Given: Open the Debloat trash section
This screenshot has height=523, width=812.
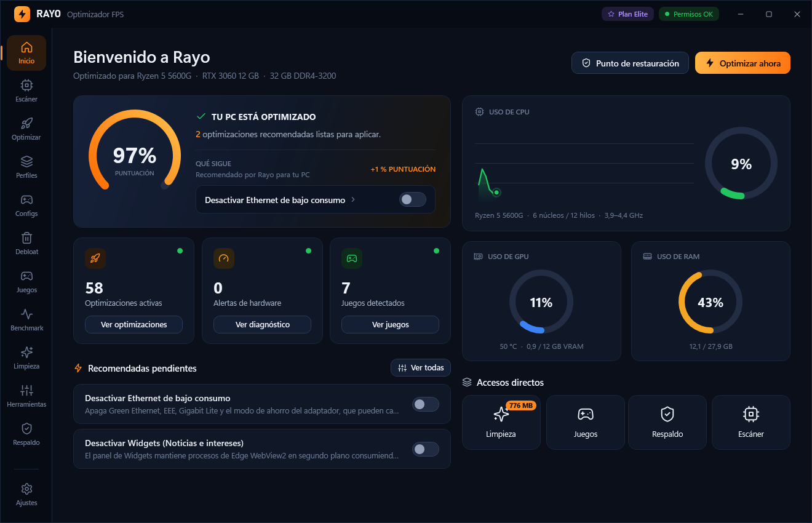Looking at the screenshot, I should coord(26,244).
